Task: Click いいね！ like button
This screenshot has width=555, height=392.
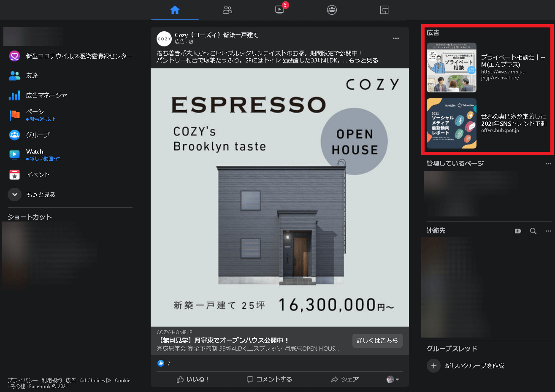Action: (x=192, y=379)
